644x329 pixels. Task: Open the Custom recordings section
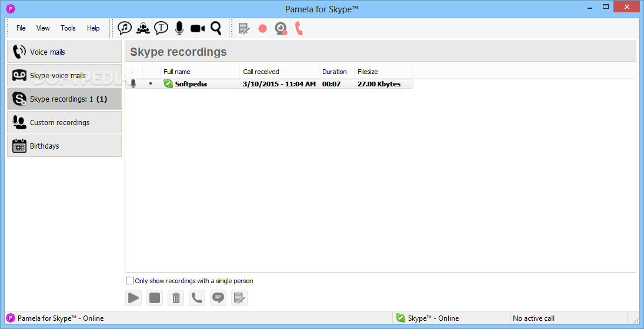65,122
